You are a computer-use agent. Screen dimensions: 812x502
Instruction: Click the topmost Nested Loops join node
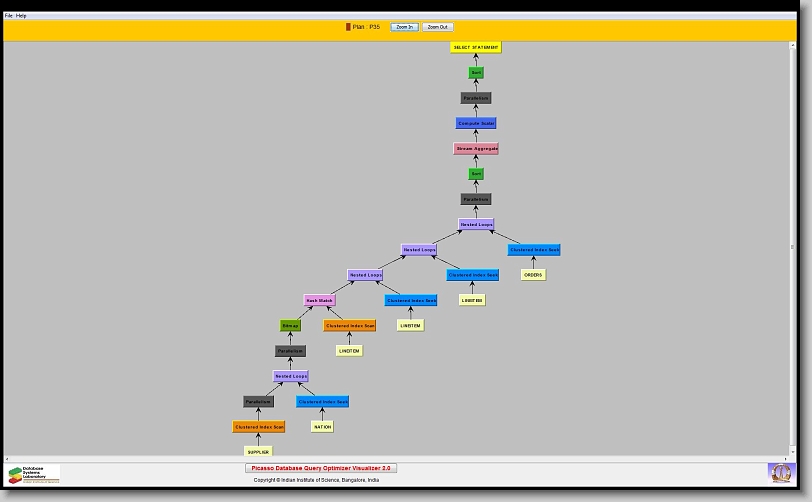pos(476,225)
